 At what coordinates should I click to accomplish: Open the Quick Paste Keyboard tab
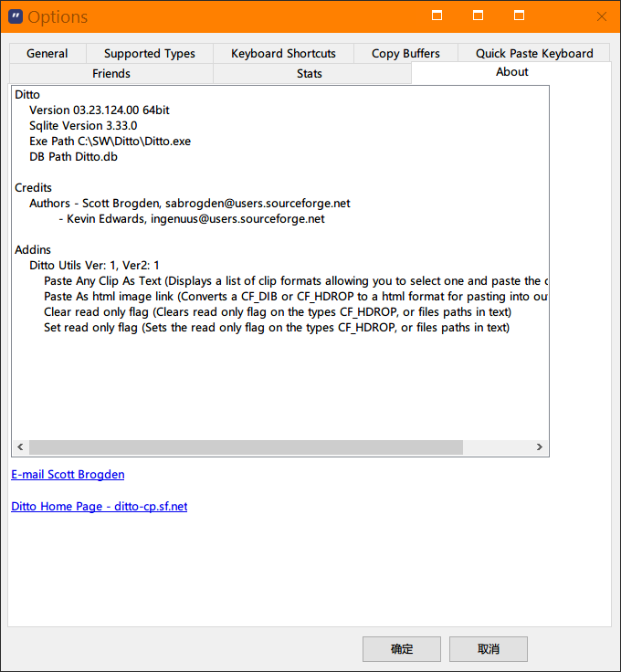click(x=534, y=53)
